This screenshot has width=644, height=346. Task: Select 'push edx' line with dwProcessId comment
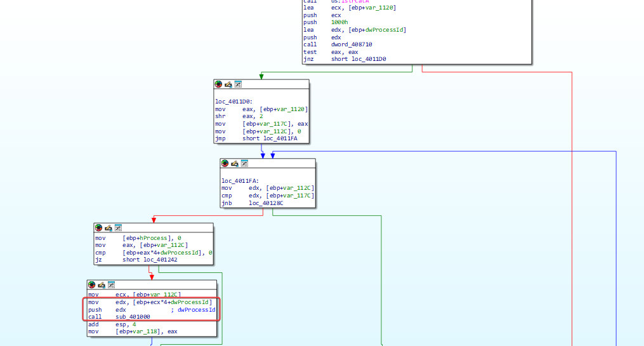coord(152,310)
